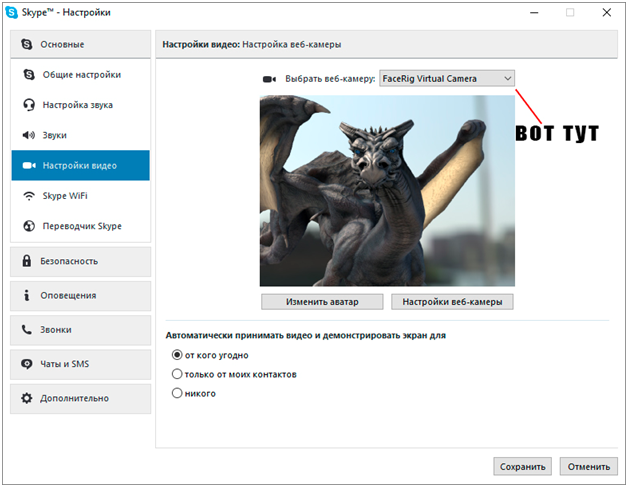Click the Изменить аватар button

322,302
